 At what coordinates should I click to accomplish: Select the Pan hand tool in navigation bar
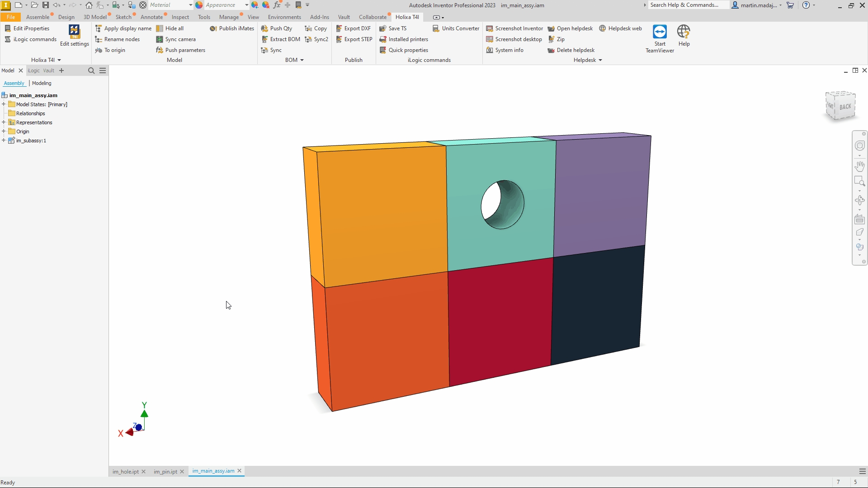(859, 166)
